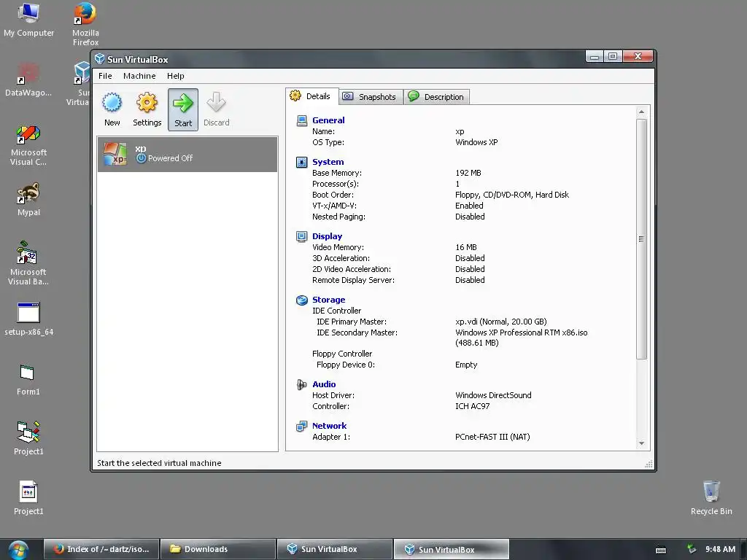This screenshot has width=747, height=560.
Task: Click the Powered Off status icon
Action: coord(141,158)
